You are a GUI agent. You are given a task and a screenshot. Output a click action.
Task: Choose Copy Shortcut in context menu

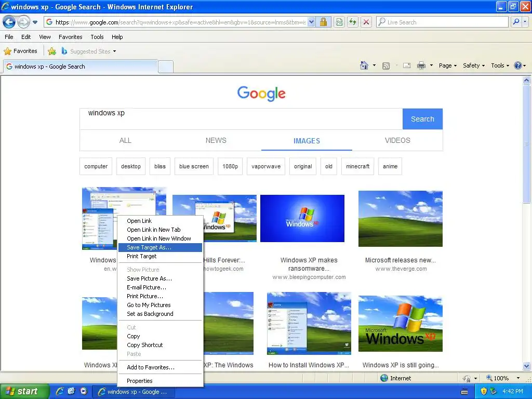pos(160,345)
